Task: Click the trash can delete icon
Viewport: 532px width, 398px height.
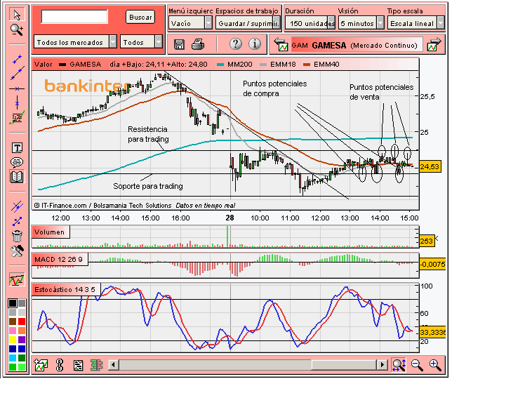Action: tap(17, 236)
